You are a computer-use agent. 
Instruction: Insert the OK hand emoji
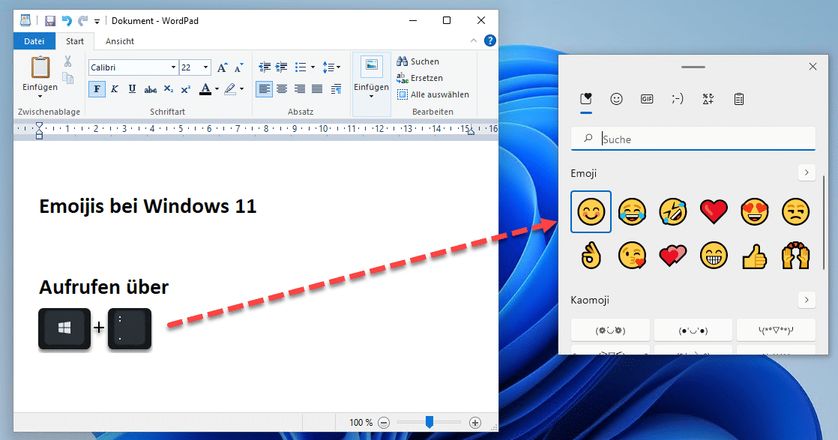tap(591, 256)
